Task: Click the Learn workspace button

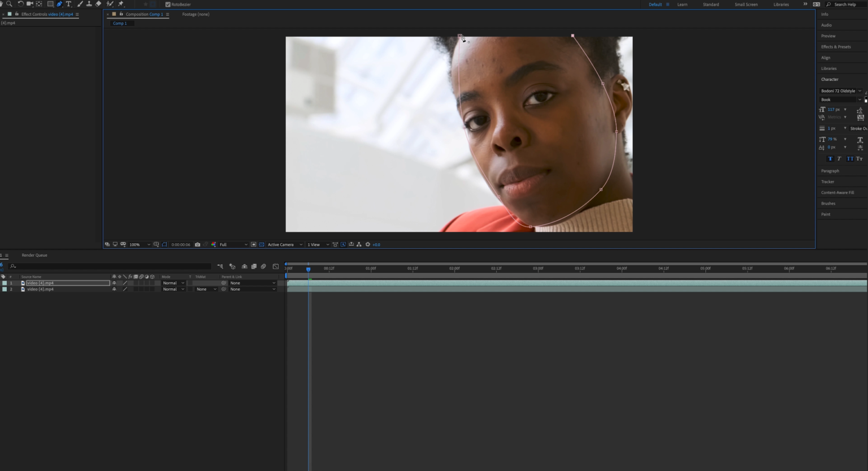Action: click(682, 4)
